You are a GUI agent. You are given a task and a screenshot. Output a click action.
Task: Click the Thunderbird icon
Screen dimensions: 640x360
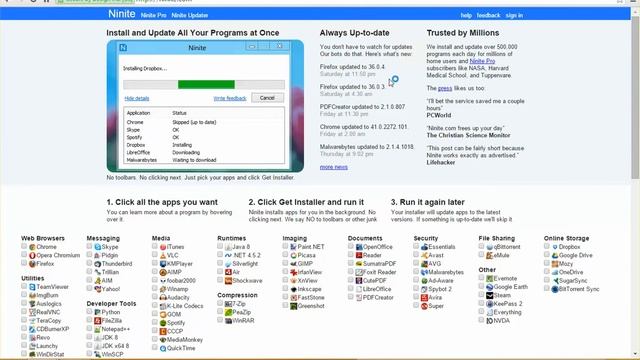pyautogui.click(x=98, y=264)
